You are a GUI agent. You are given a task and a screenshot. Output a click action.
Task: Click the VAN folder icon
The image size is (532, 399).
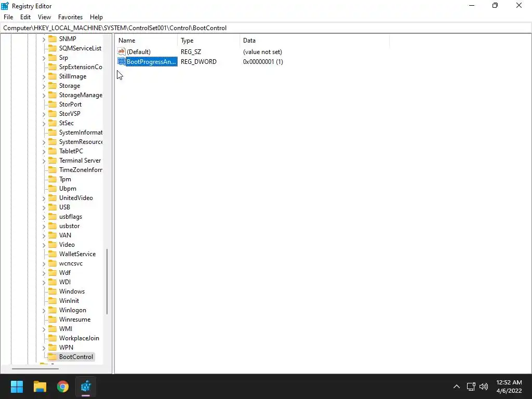point(52,235)
